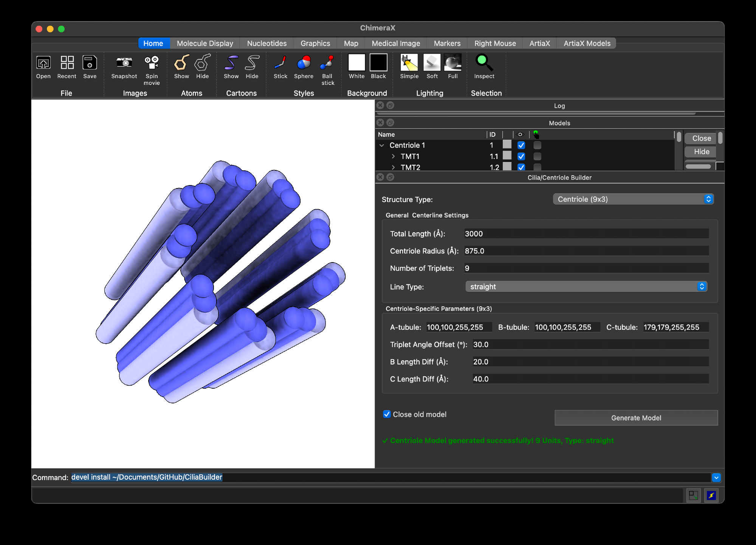Click the lightning bolt status icon
The height and width of the screenshot is (545, 756).
(x=711, y=495)
